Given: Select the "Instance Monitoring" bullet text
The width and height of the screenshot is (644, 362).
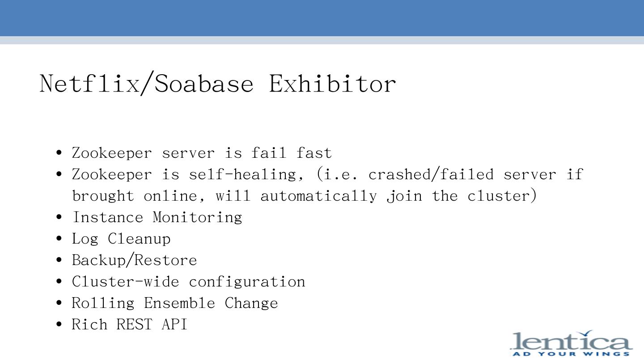Looking at the screenshot, I should [157, 217].
